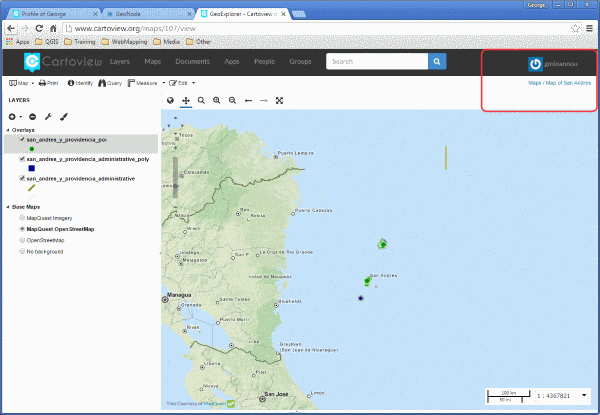The width and height of the screenshot is (600, 415).
Task: Click the Identify toolbar button
Action: (x=80, y=83)
